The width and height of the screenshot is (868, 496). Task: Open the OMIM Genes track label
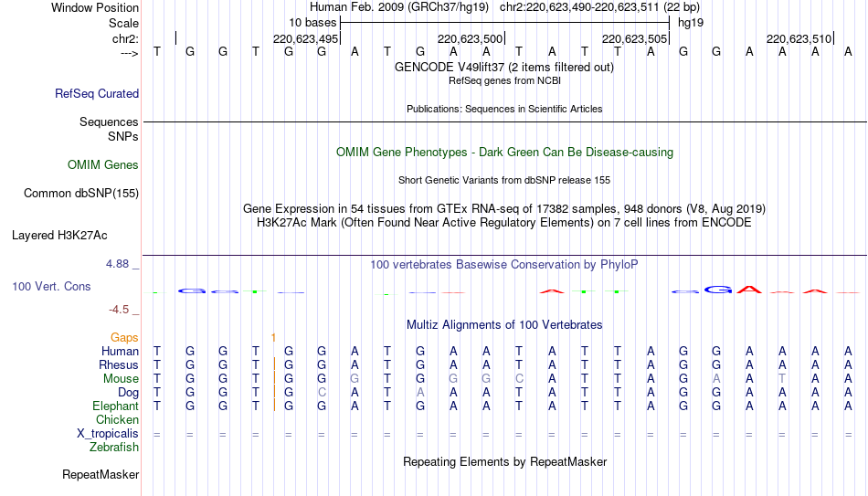(x=103, y=164)
